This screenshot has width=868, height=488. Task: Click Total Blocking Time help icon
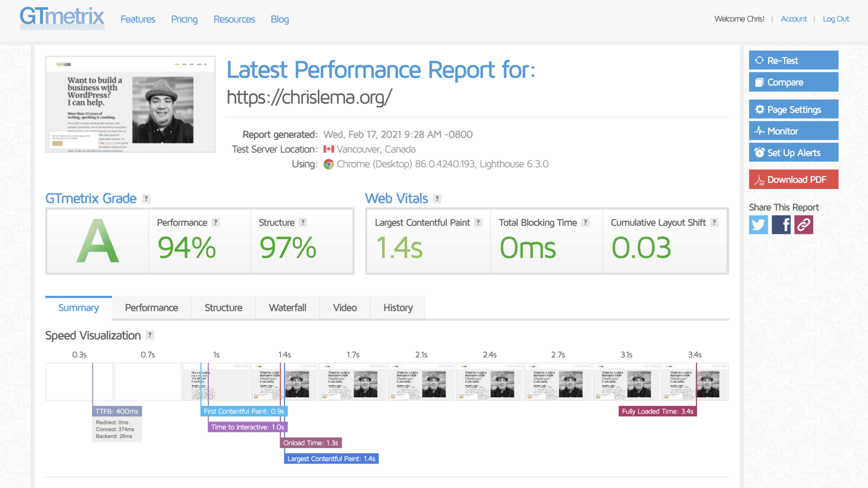(x=585, y=222)
